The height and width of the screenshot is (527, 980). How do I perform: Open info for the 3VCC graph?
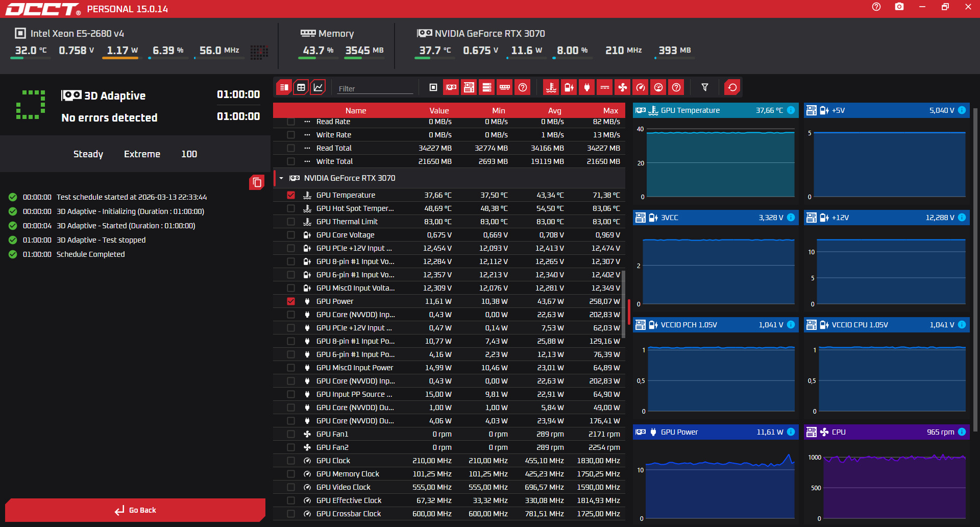(x=791, y=218)
